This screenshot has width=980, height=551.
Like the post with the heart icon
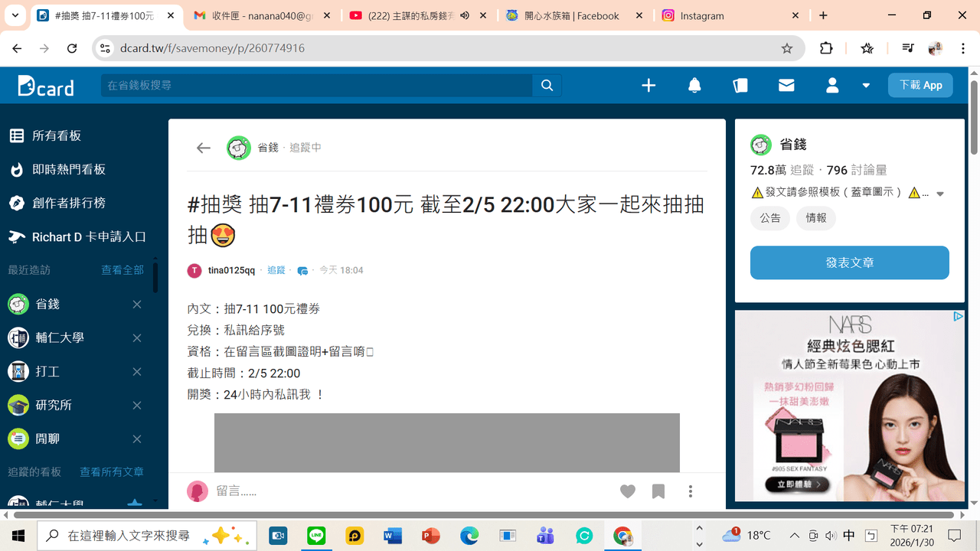pos(628,491)
